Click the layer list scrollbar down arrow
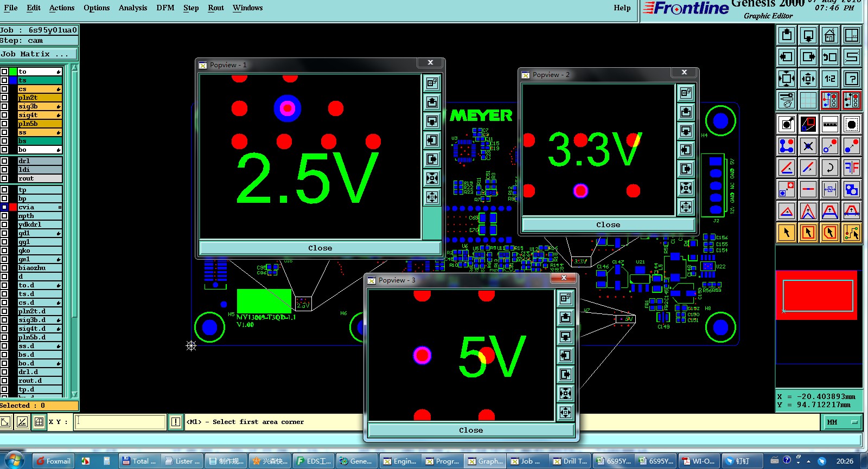This screenshot has width=868, height=469. (75, 394)
